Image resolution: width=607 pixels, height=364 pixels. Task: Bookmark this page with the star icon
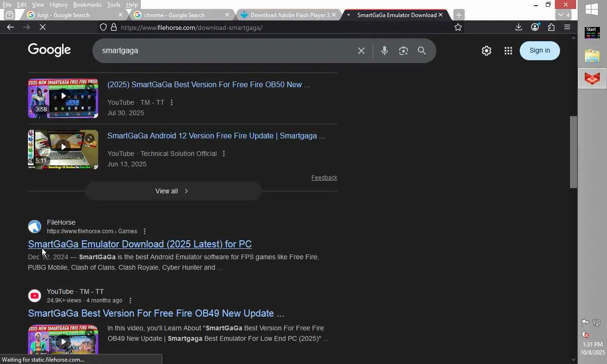(x=458, y=27)
